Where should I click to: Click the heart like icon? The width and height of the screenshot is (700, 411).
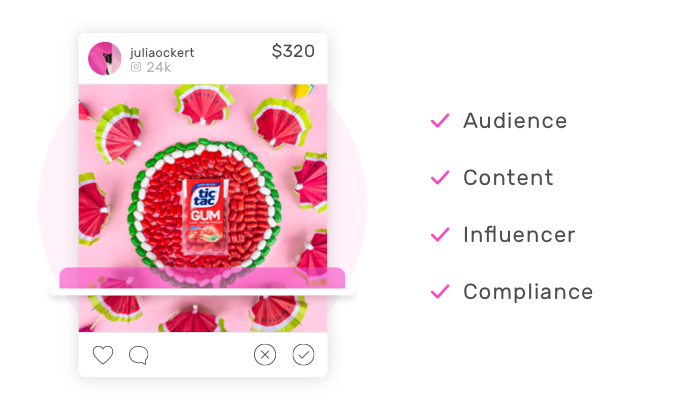(x=103, y=355)
